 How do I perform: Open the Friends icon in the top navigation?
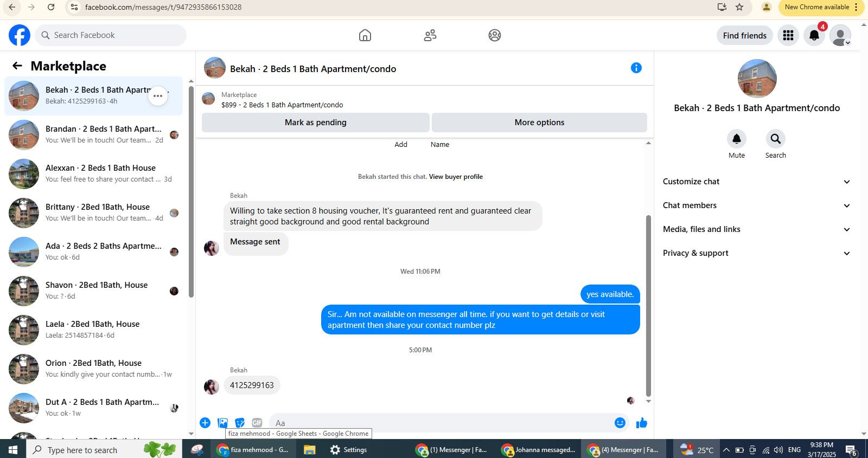[430, 35]
